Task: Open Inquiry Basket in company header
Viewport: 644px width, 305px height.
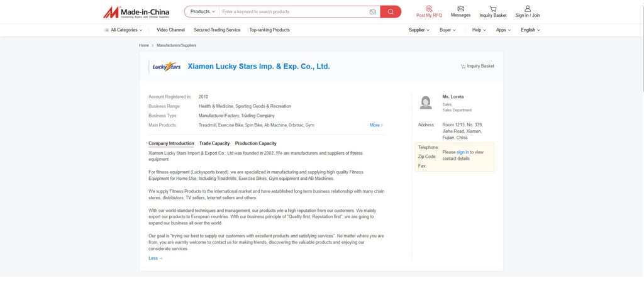Action: click(x=477, y=66)
